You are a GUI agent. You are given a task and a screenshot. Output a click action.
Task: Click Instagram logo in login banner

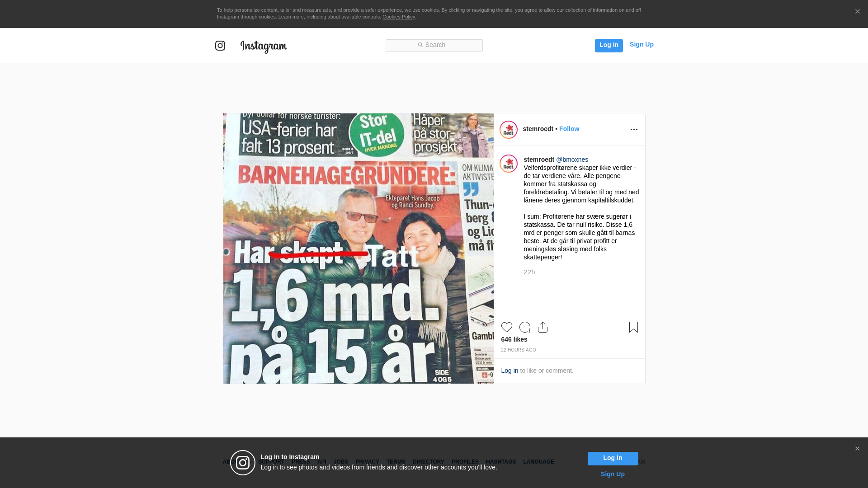[243, 463]
